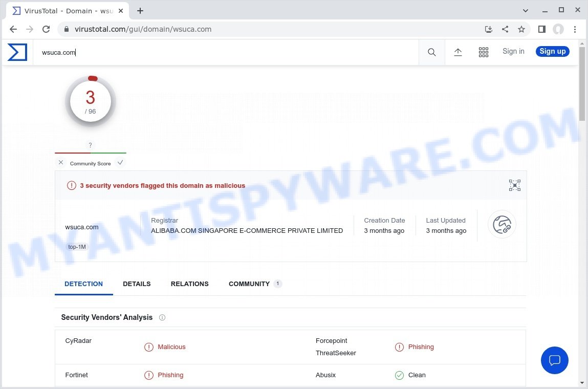Open the apps grid icon
588x389 pixels.
[484, 52]
